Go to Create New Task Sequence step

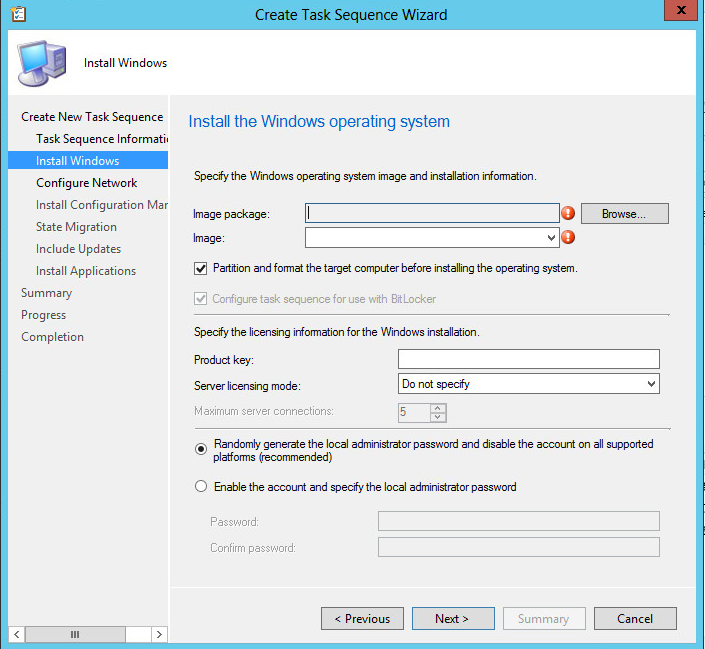point(92,117)
